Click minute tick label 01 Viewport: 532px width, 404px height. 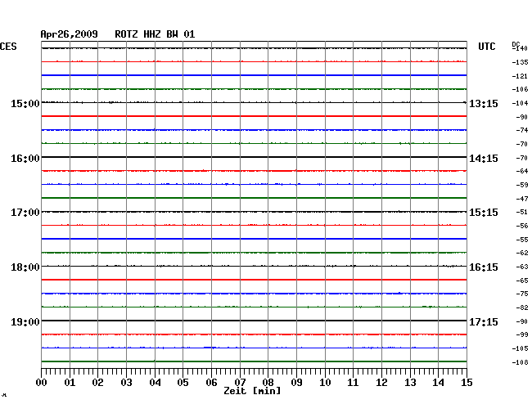point(70,383)
